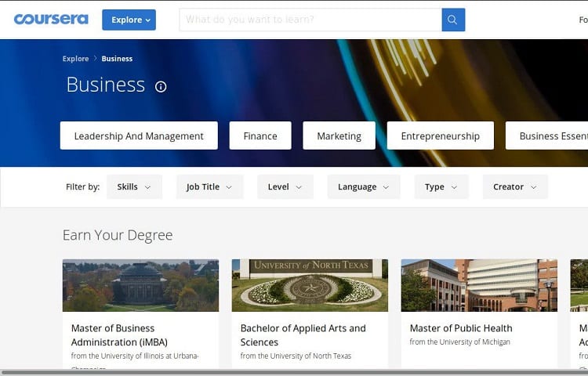Click the 'Filter by:' label
This screenshot has height=376, width=588.
[82, 187]
